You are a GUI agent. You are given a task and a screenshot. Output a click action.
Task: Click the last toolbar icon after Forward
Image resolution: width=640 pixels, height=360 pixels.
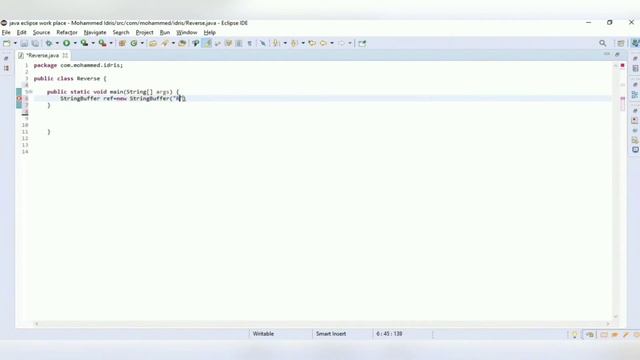tap(362, 43)
